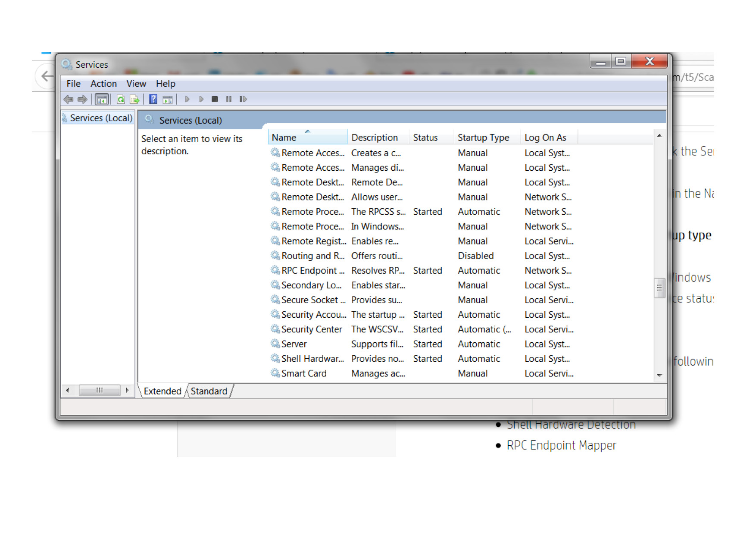Click the Stop Service square icon
Image resolution: width=756 pixels, height=535 pixels.
[215, 100]
